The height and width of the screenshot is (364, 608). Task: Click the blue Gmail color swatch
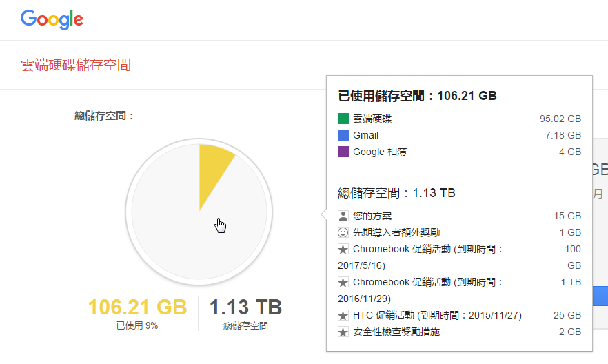[x=343, y=135]
